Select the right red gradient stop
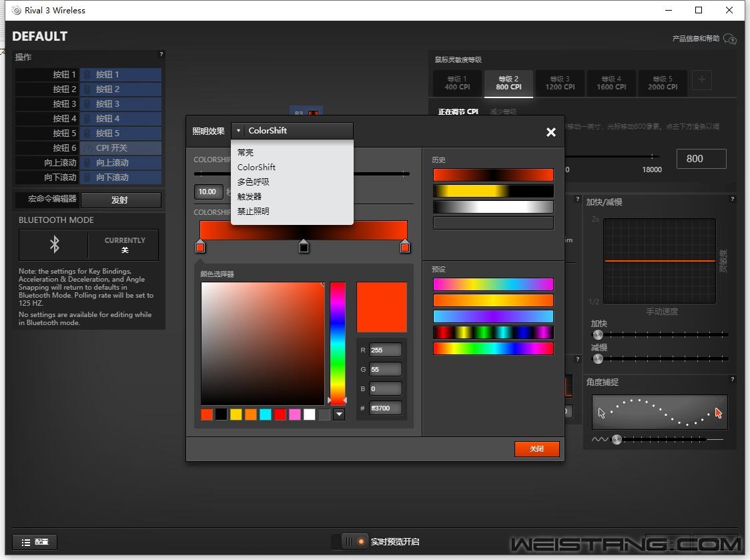Image resolution: width=750 pixels, height=560 pixels. pos(405,247)
